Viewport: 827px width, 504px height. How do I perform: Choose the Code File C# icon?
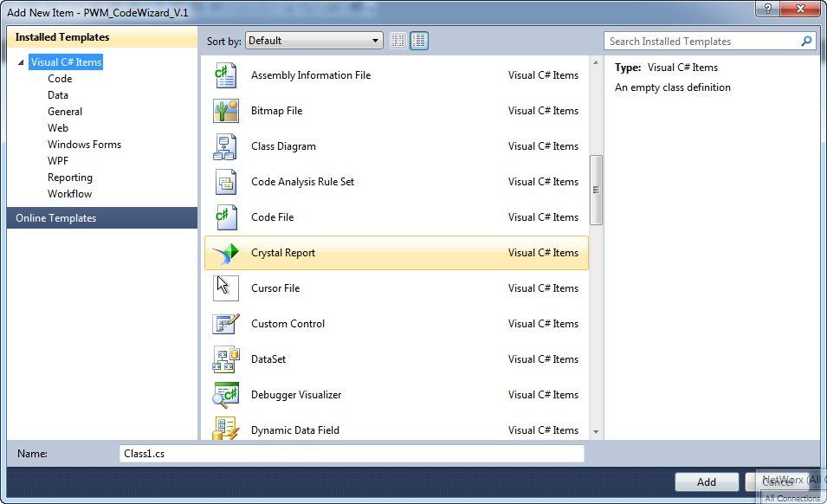coord(226,217)
